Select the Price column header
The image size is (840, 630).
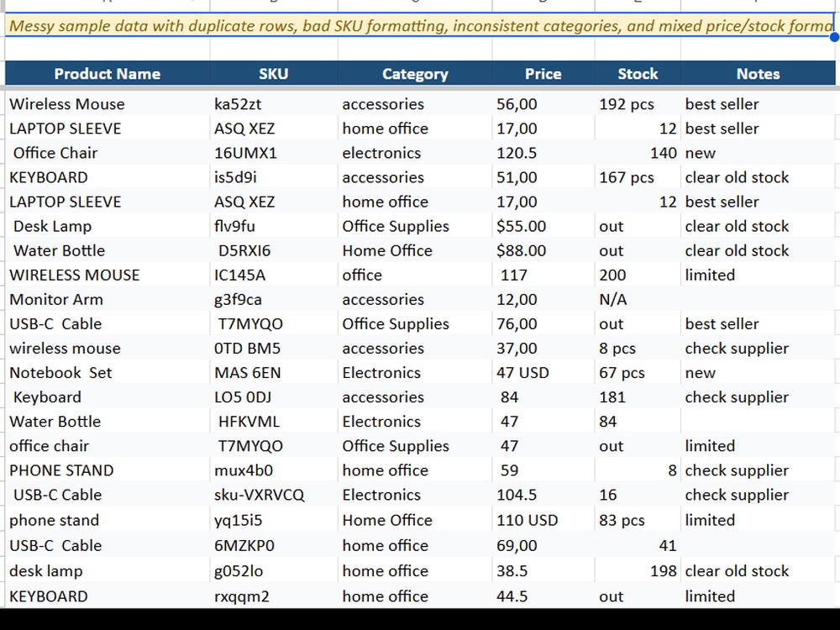coord(543,73)
